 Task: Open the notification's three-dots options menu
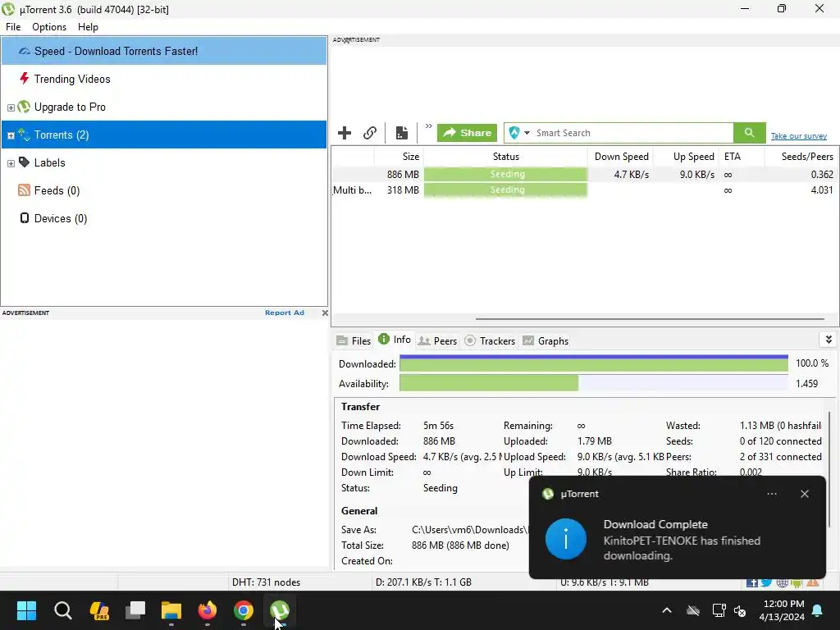[x=772, y=494]
